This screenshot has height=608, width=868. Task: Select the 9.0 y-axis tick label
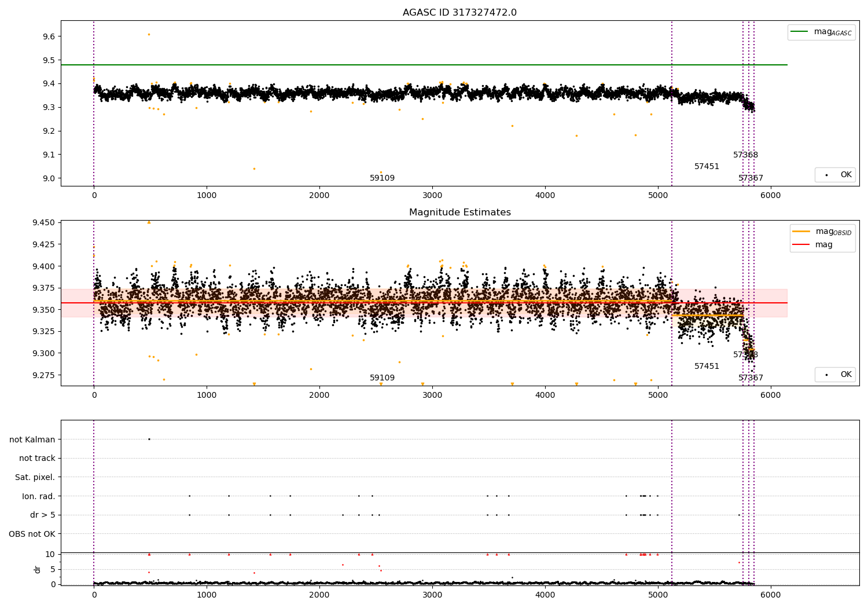pyautogui.click(x=49, y=178)
